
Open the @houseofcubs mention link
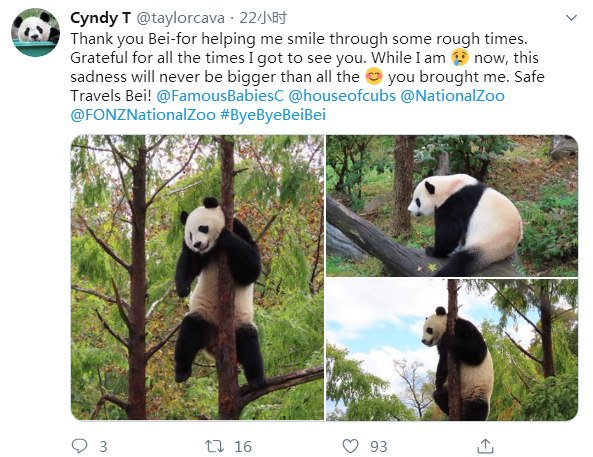tap(342, 96)
